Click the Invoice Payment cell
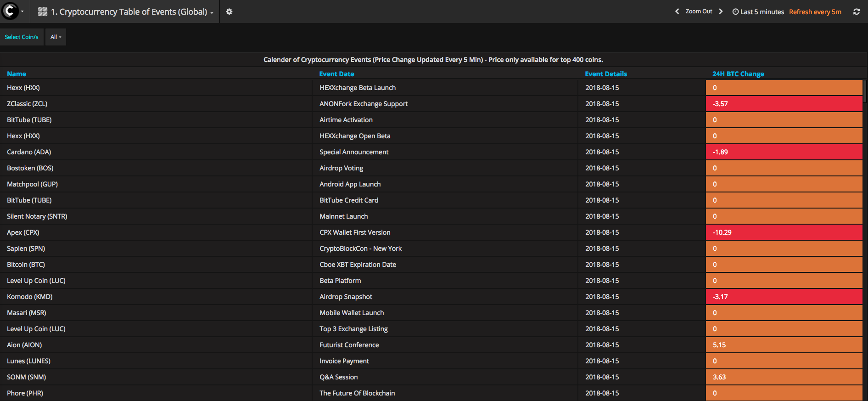 pos(445,361)
